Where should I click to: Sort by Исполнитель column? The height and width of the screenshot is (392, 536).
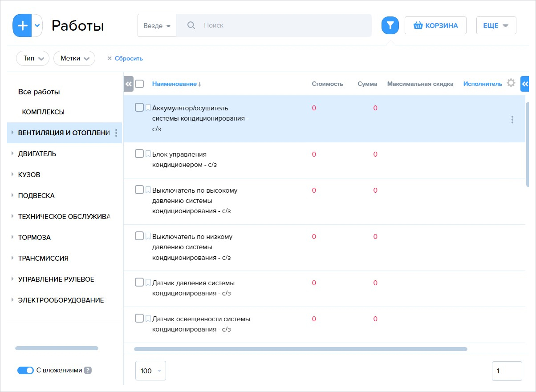click(483, 84)
